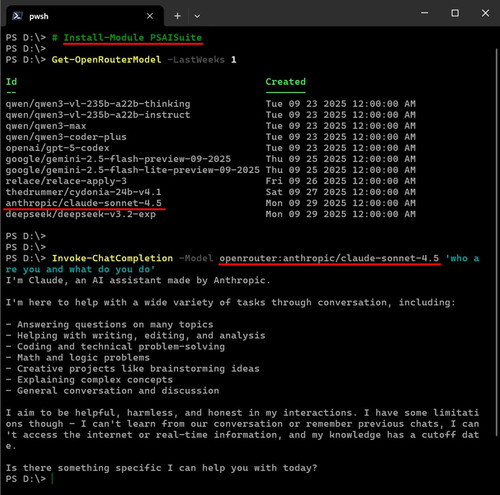Click the Get-OpenRouterModel command text
This screenshot has width=500, height=495.
tap(106, 60)
